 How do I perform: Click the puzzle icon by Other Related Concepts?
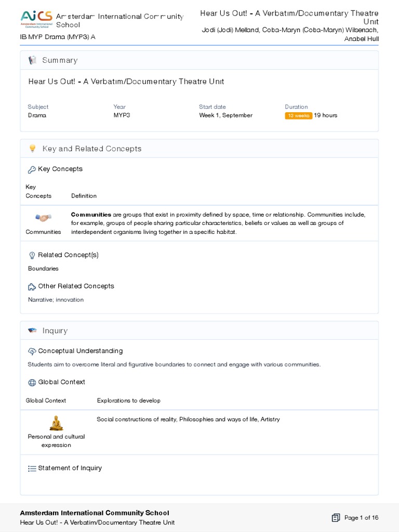pos(32,286)
